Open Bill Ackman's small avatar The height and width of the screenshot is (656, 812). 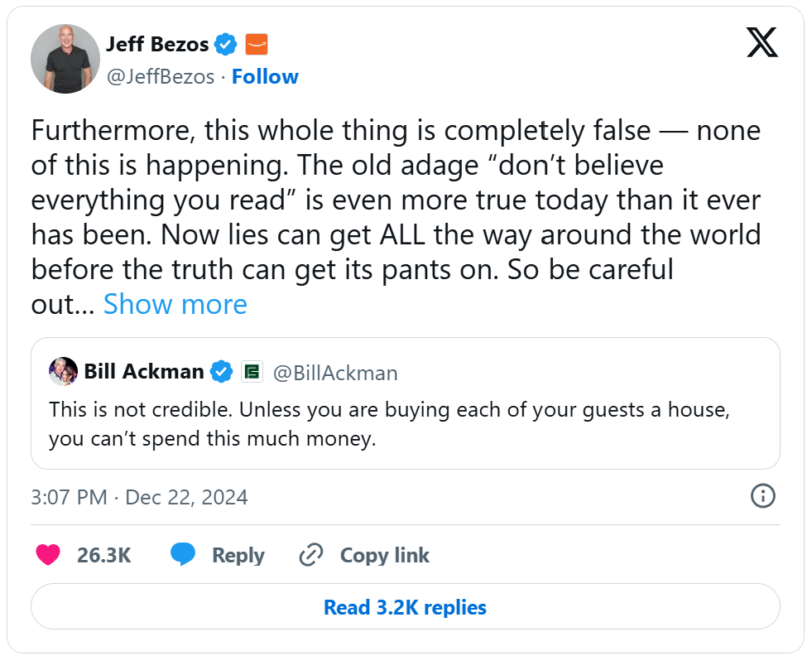(x=63, y=372)
